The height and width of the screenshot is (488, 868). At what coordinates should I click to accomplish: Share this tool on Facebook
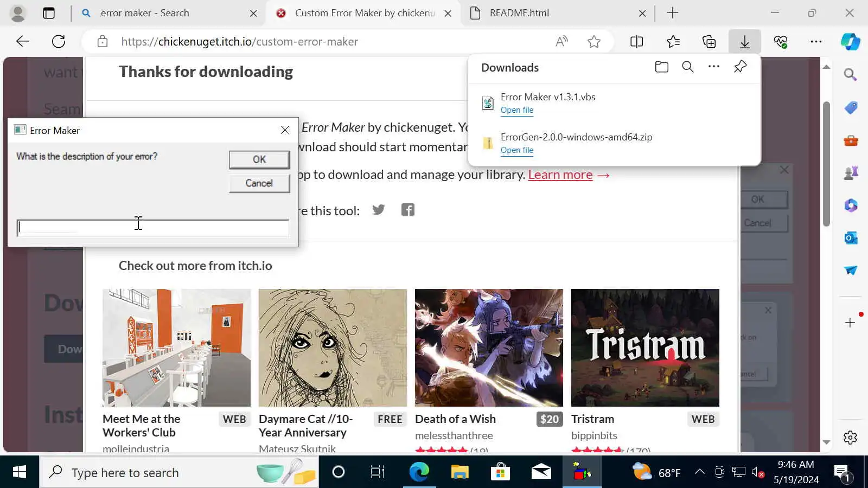pyautogui.click(x=408, y=210)
